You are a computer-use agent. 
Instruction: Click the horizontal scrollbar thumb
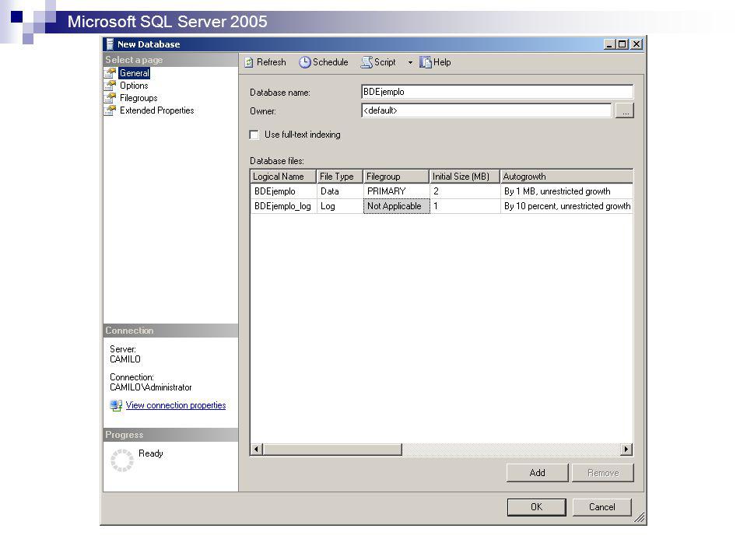coord(332,449)
